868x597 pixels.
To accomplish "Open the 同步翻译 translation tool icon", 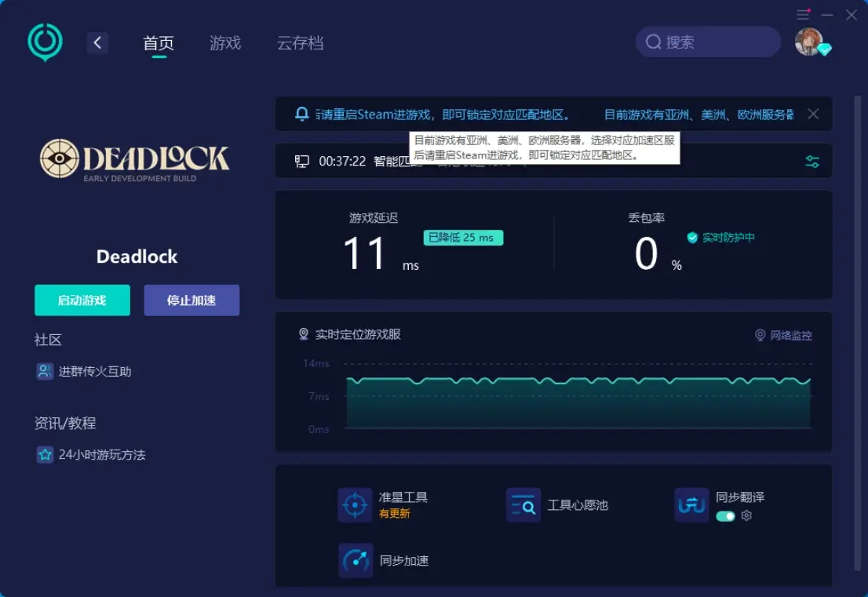I will coord(691,504).
